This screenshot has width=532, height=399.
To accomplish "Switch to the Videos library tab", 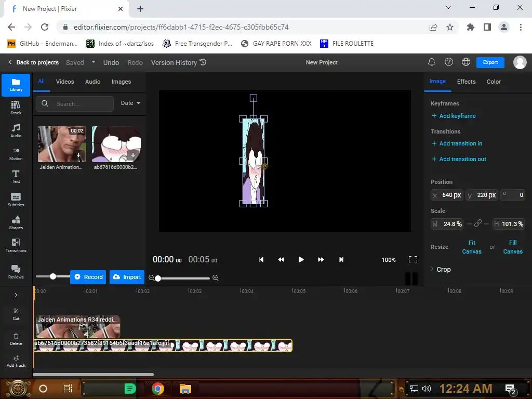I will point(65,82).
